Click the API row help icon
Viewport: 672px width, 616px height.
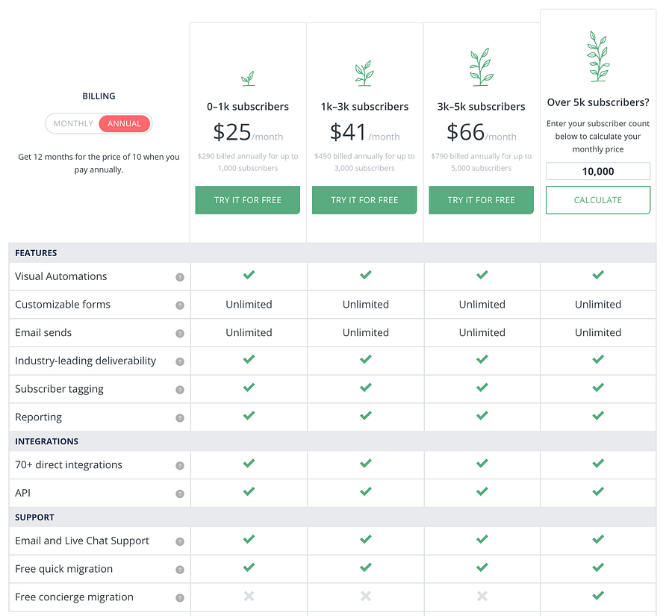[179, 494]
